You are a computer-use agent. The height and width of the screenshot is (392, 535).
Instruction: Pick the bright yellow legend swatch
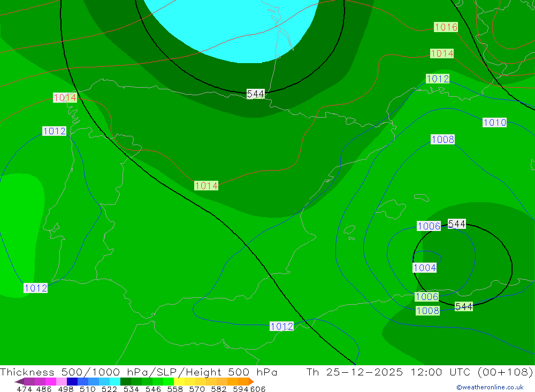(x=179, y=381)
